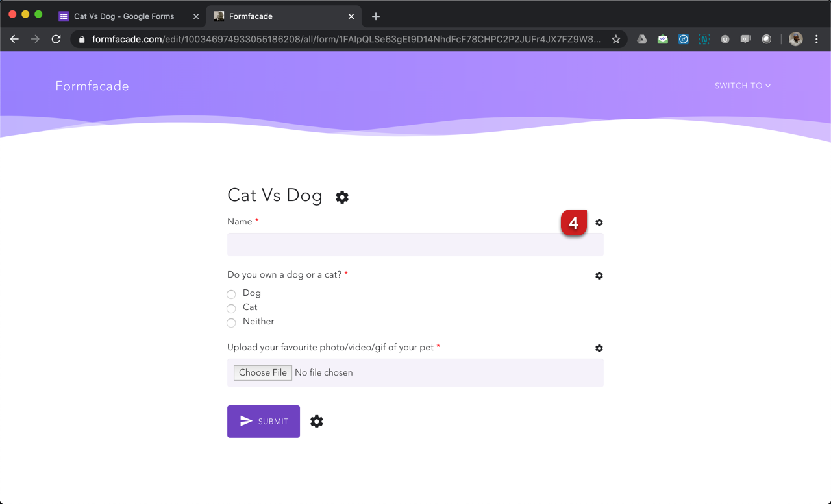Select the Cat radio option
The image size is (831, 504).
click(231, 308)
